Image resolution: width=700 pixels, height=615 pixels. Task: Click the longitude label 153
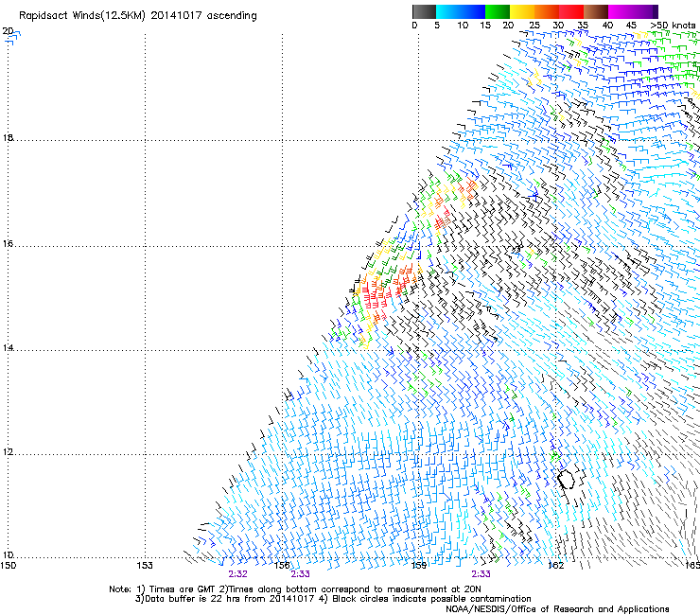point(145,566)
